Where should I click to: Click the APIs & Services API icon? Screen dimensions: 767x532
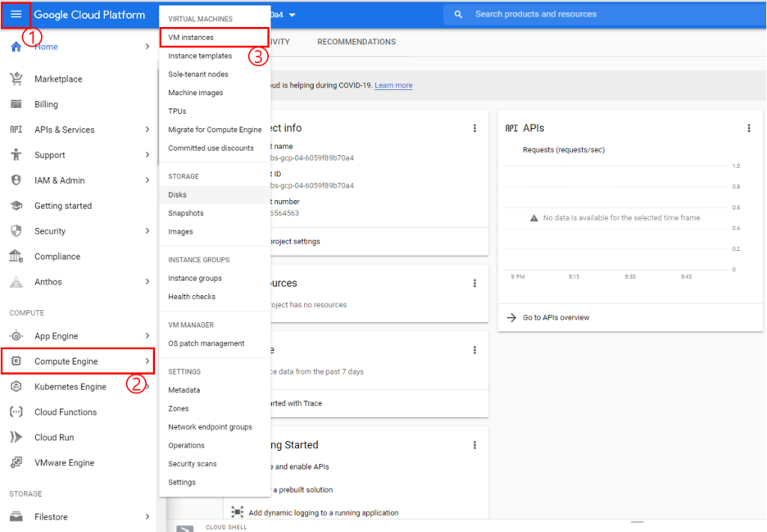[16, 130]
